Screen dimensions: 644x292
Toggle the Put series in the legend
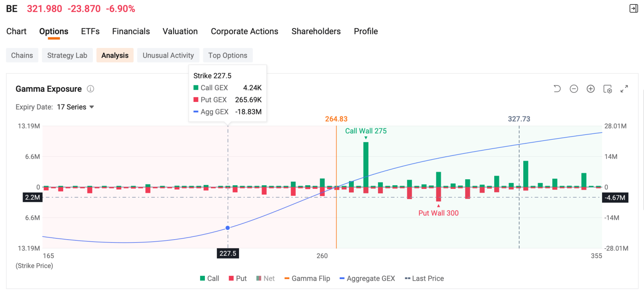pyautogui.click(x=238, y=278)
